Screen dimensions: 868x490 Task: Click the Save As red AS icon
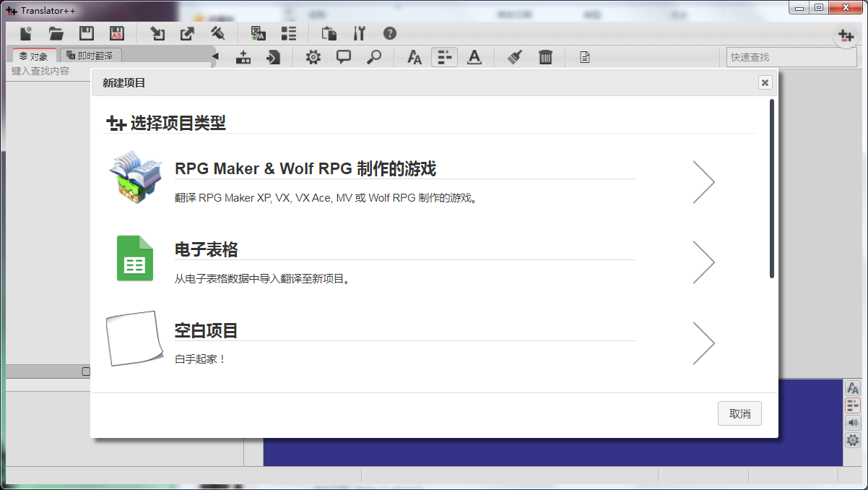(x=116, y=33)
